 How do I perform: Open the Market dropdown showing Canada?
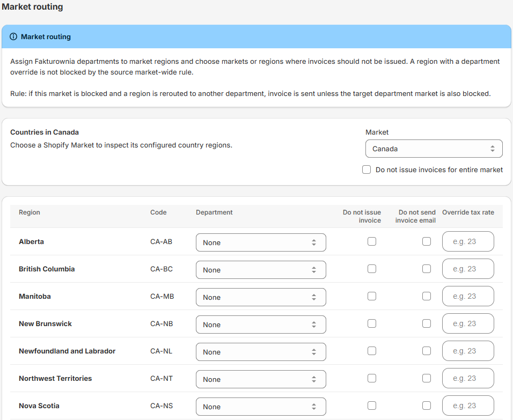[434, 149]
